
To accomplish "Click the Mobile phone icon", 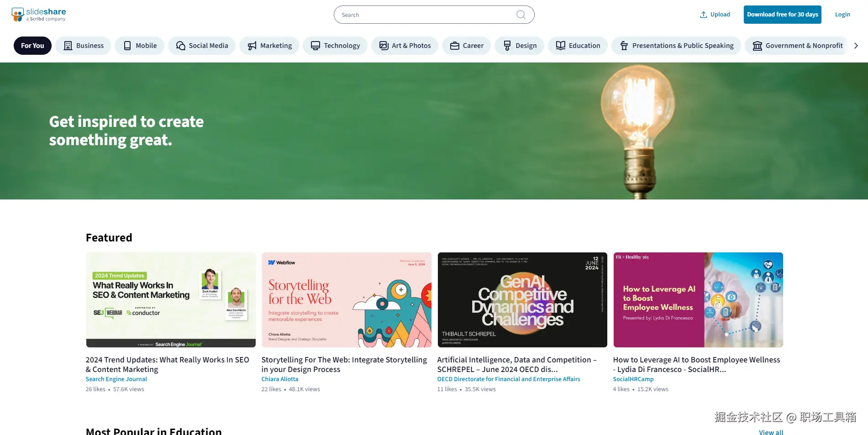I will coord(127,46).
